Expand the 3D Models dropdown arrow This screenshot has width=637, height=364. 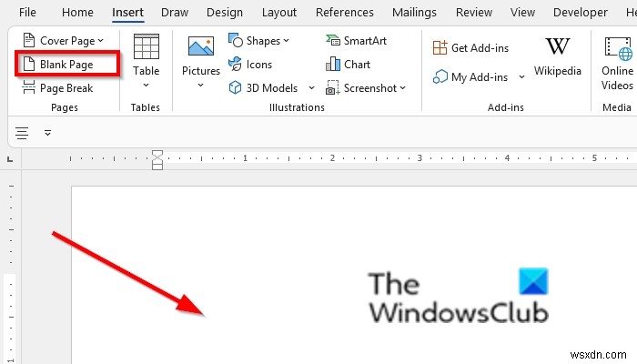coord(311,87)
